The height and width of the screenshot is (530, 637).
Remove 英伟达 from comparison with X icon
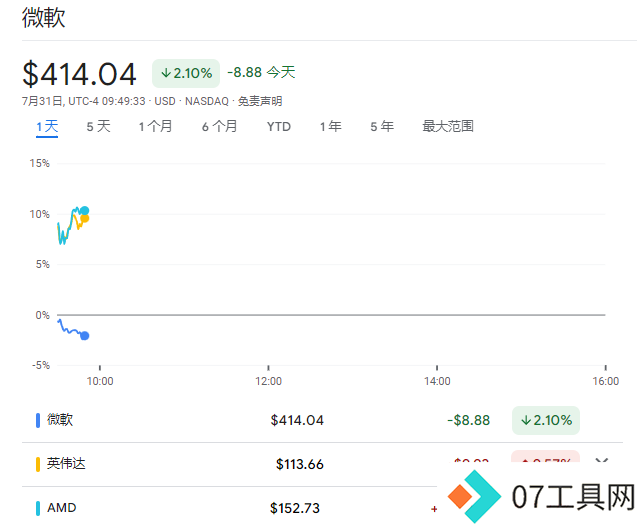pos(602,462)
